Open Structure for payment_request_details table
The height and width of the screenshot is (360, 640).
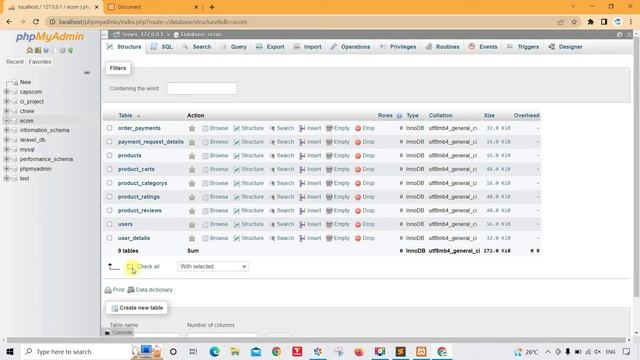(x=249, y=142)
